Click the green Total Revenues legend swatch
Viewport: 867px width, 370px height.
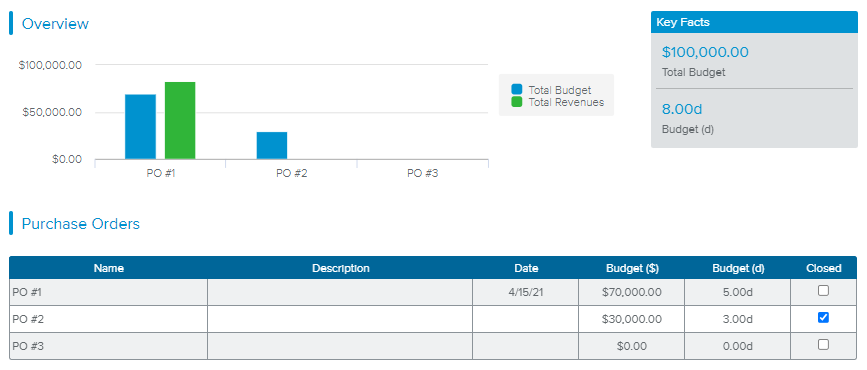coord(516,102)
